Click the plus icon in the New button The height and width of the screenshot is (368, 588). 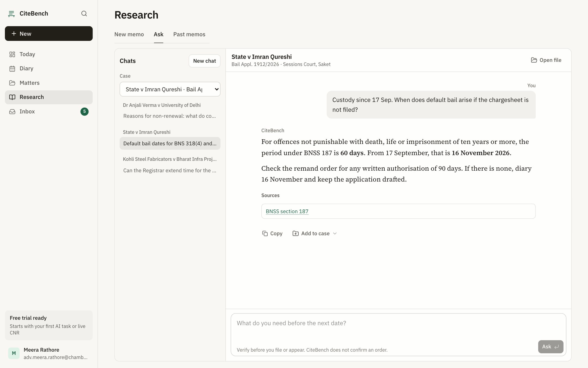tap(14, 34)
